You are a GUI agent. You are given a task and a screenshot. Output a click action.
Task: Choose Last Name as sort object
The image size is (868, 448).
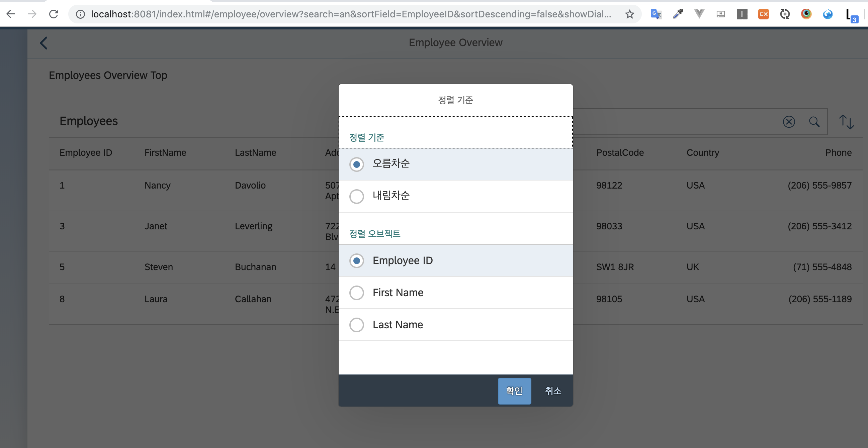click(x=356, y=325)
